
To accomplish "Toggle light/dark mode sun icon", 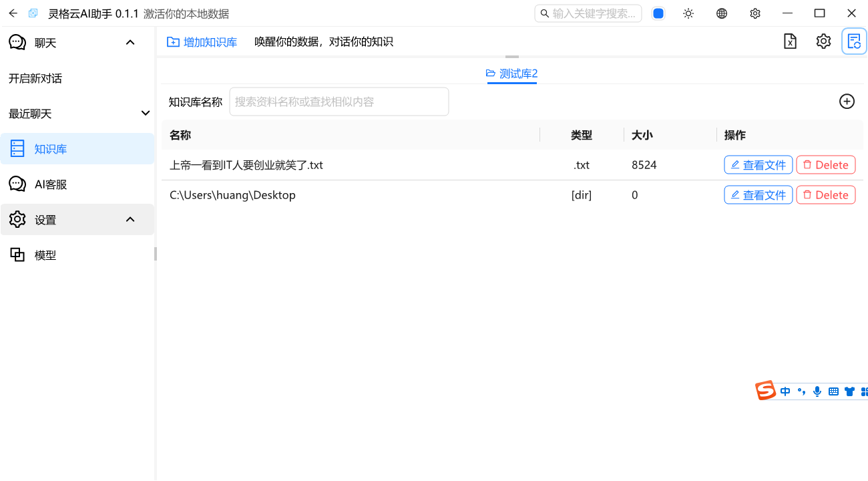I will click(x=688, y=13).
